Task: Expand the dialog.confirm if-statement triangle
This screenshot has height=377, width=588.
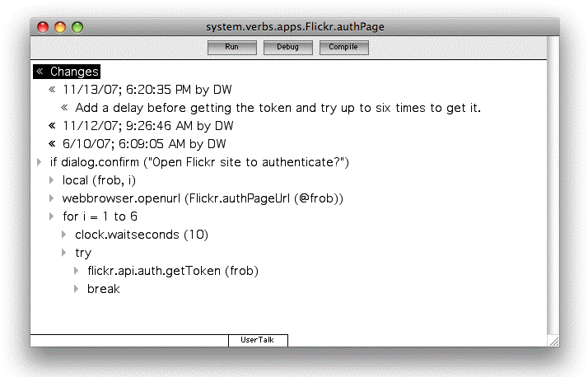Action: coord(40,162)
